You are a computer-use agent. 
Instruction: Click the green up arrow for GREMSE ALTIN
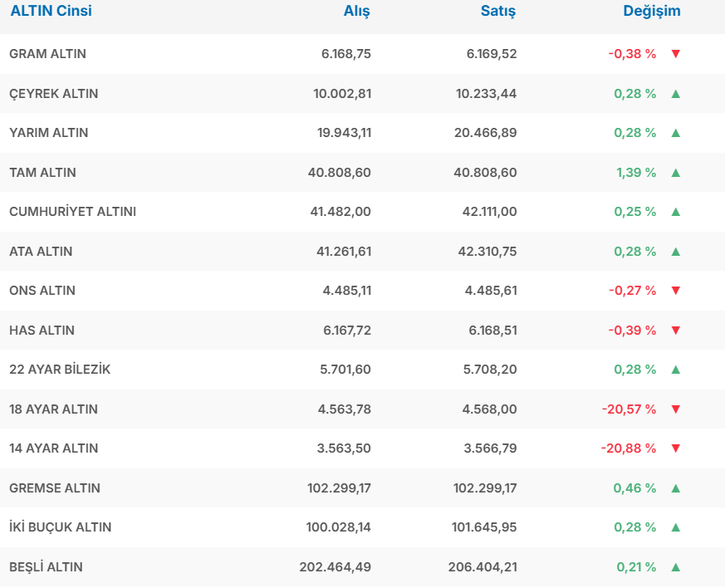click(x=675, y=488)
